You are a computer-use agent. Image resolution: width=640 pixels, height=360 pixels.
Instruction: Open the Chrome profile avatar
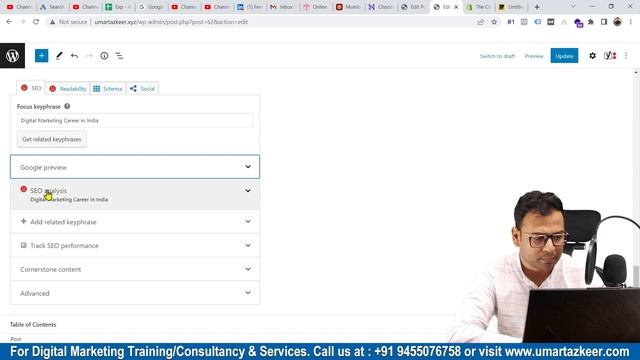pos(617,22)
